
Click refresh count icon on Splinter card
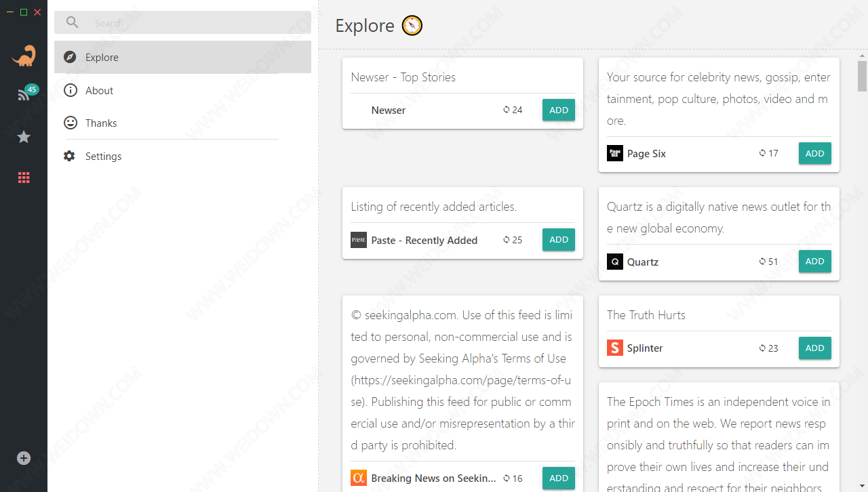click(762, 348)
